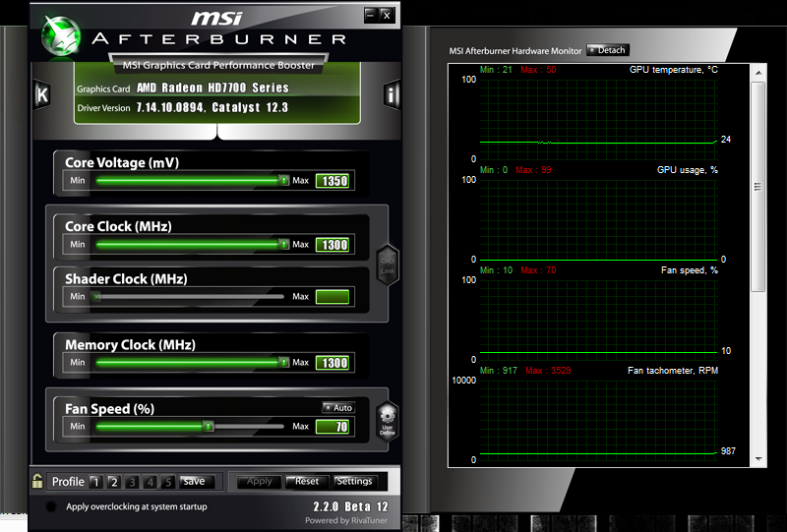Click the hardware monitor scrollbar thumb

tap(757, 187)
